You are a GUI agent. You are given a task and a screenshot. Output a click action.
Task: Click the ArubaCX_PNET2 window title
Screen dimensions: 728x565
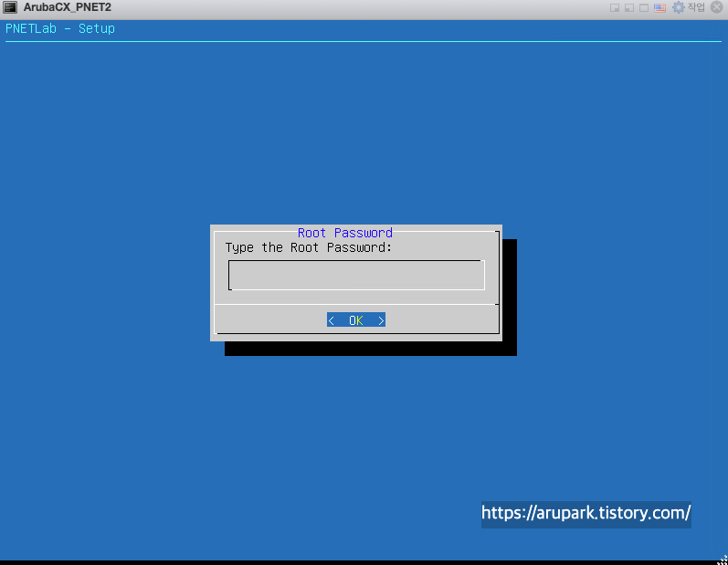click(x=68, y=7)
